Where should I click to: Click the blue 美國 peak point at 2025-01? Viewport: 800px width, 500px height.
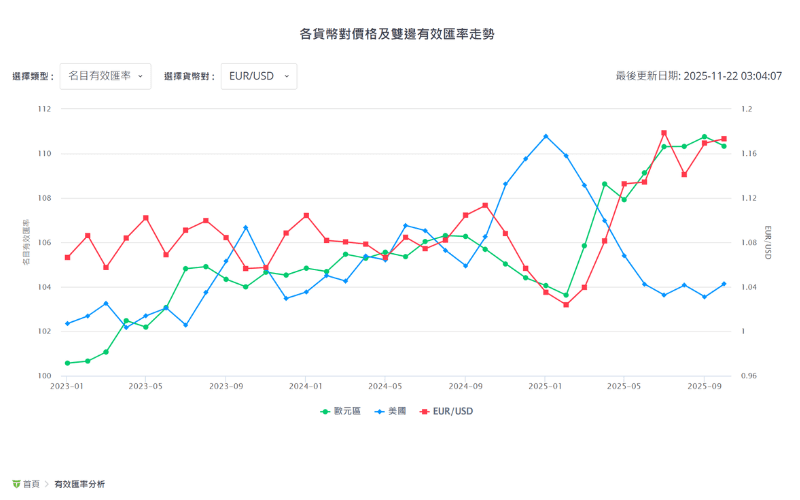[x=545, y=136]
